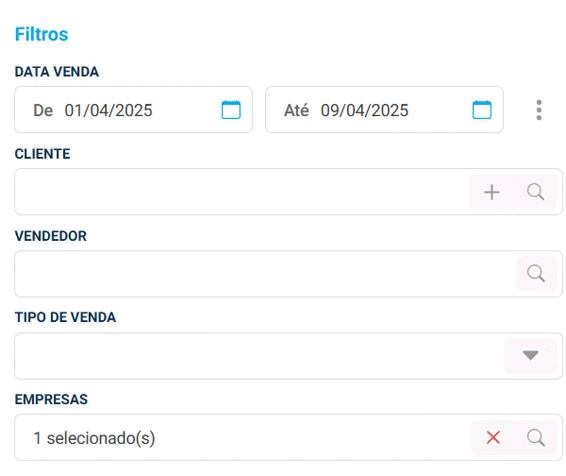
Task: Search Empresas using magnifier icon
Action: click(536, 438)
